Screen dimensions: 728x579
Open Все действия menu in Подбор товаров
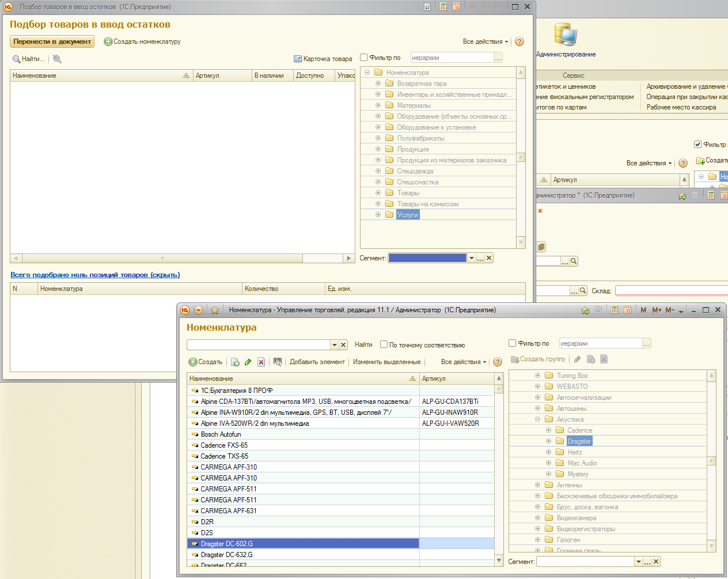click(x=486, y=41)
